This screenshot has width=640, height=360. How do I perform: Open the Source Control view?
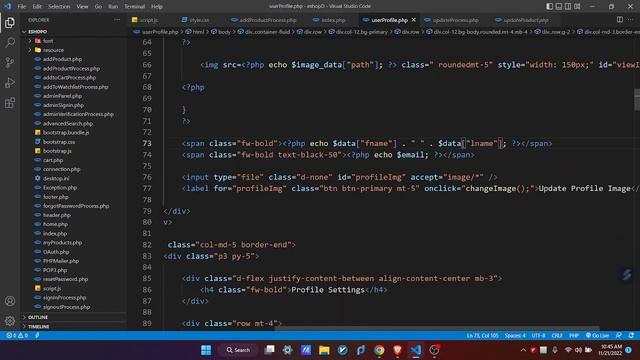point(10,62)
